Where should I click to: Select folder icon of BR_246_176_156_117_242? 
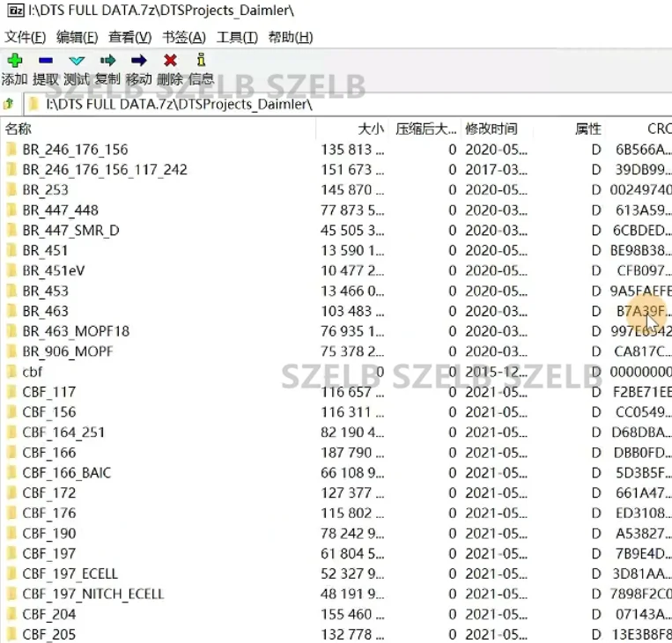(x=11, y=169)
